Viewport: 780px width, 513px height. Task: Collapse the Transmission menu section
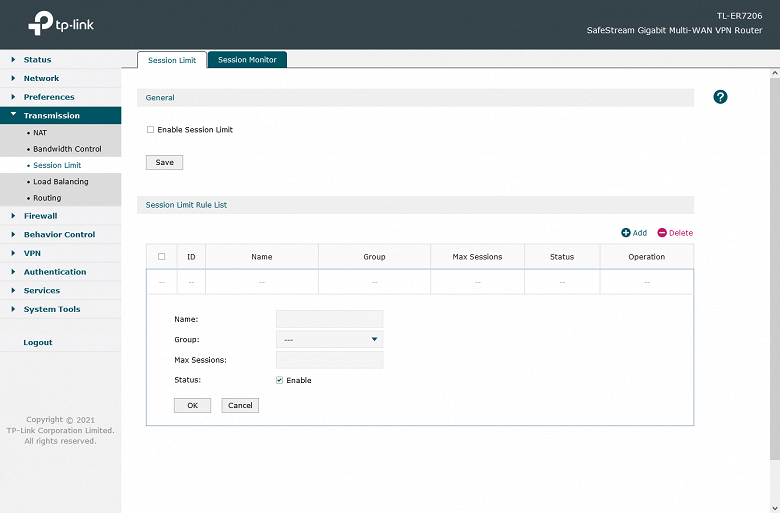[x=51, y=116]
